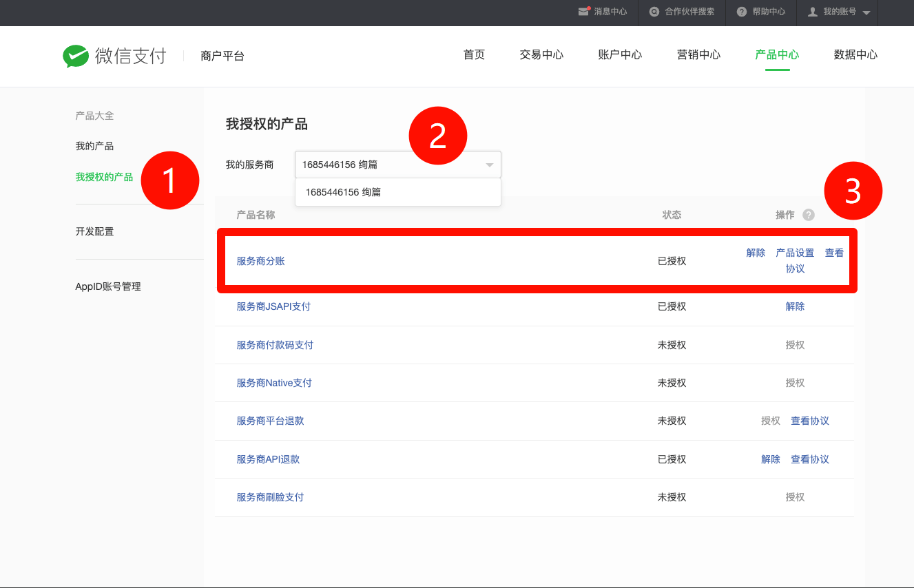Open AppID账号管理 in the sidebar

(x=108, y=286)
